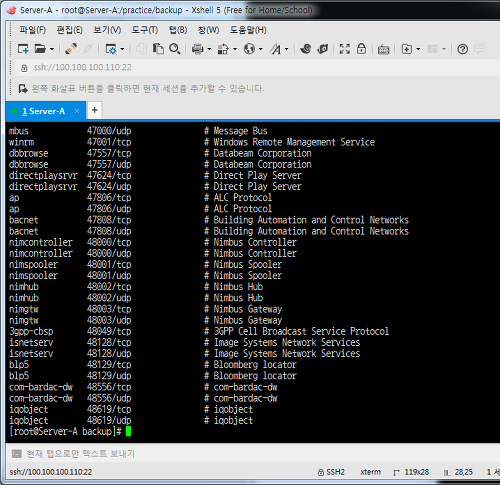The height and width of the screenshot is (485, 500).
Task: Click the Reconnect link icon
Action: [x=71, y=49]
